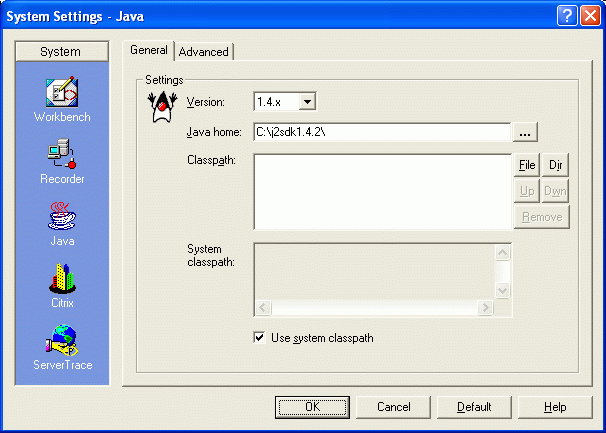Image resolution: width=606 pixels, height=433 pixels.
Task: Click the System header button
Action: point(62,51)
